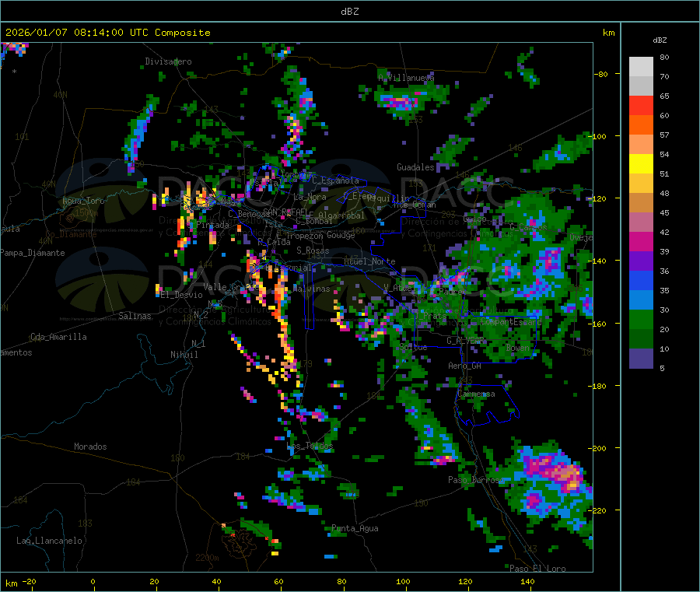
Task: Click the Paso_El_Loro map label
Action: click(537, 569)
